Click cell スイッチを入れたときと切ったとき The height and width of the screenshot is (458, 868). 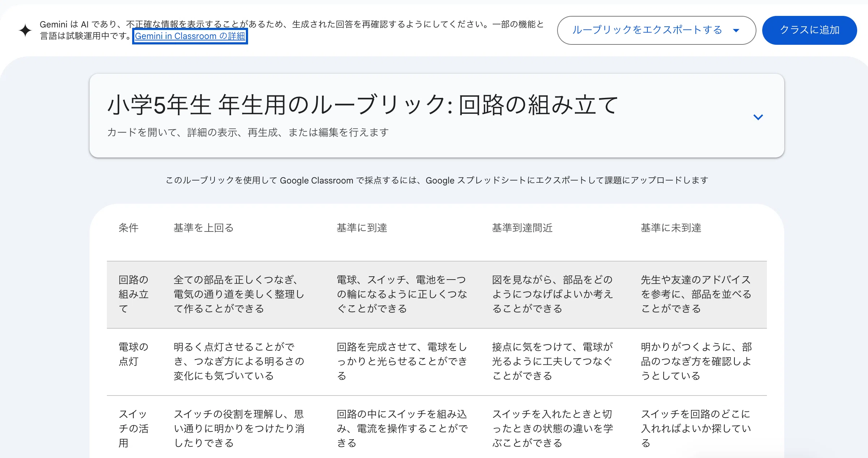coord(552,428)
